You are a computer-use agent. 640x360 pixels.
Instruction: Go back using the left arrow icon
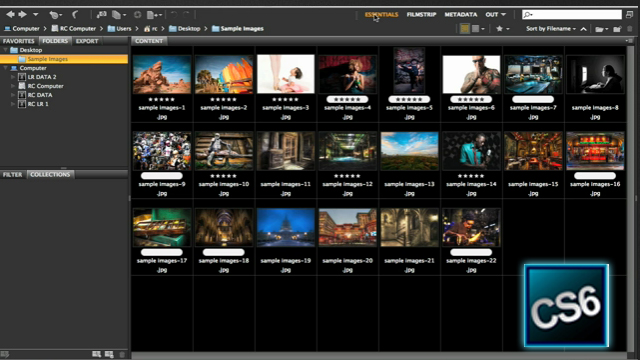10,15
